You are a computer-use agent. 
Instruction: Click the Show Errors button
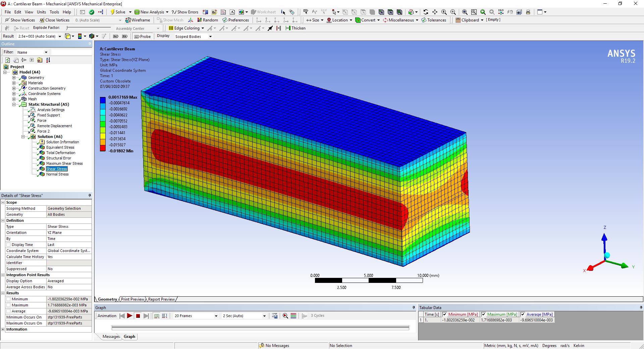(185, 12)
